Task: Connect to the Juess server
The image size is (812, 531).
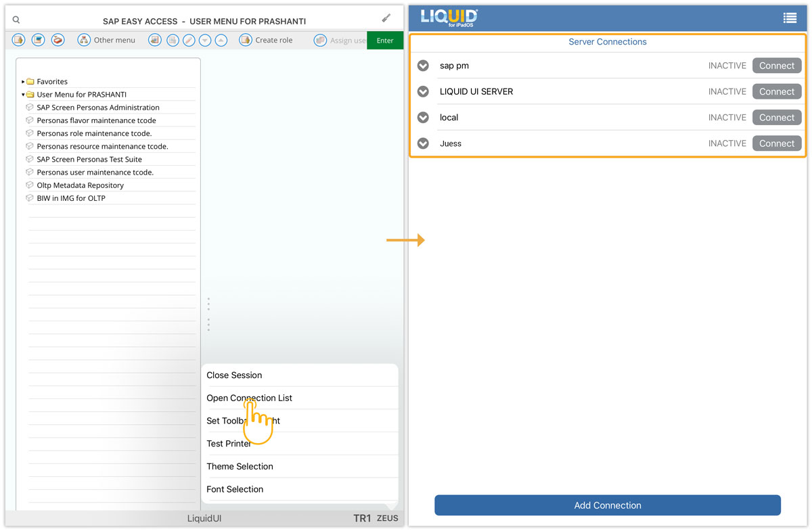Action: click(x=777, y=143)
